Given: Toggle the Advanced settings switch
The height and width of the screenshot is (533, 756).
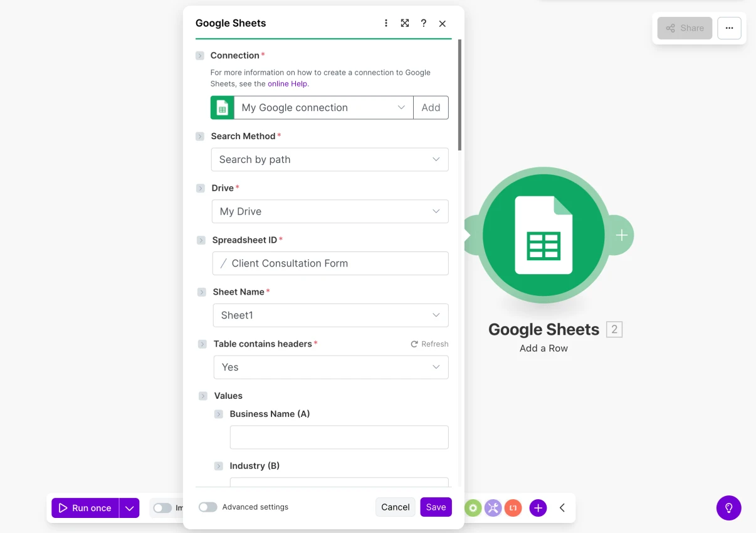Looking at the screenshot, I should click(x=207, y=507).
